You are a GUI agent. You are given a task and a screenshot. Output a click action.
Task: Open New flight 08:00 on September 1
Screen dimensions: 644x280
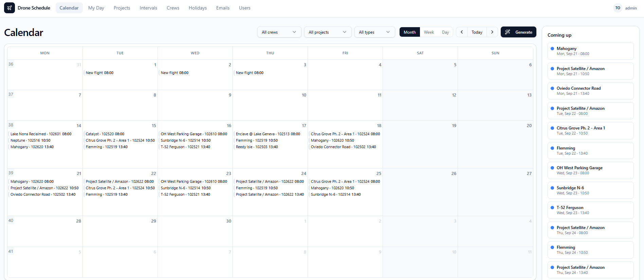click(x=120, y=73)
